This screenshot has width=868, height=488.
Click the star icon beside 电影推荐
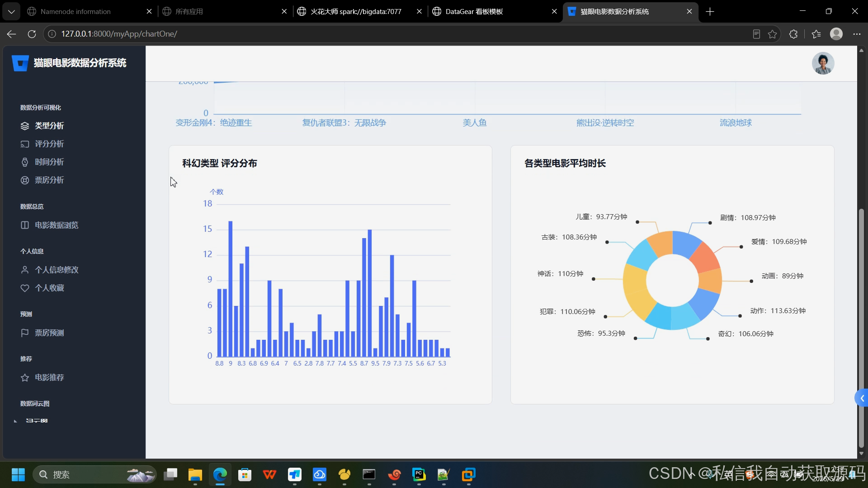pos(25,377)
